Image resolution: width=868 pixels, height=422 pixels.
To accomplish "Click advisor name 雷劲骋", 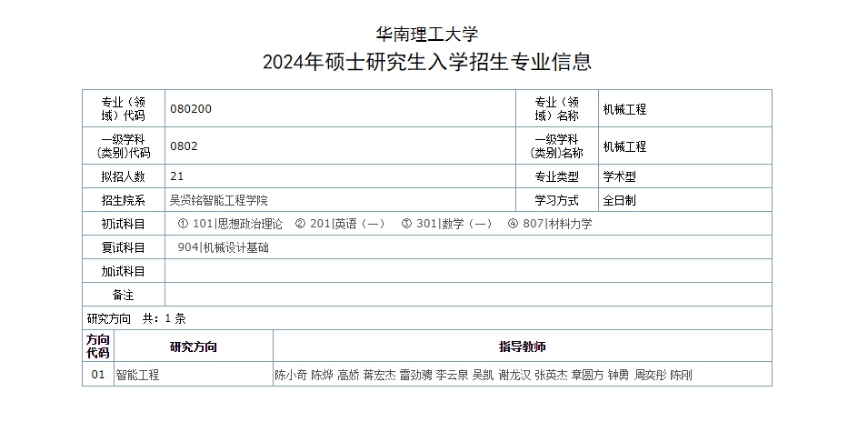I will point(415,375).
